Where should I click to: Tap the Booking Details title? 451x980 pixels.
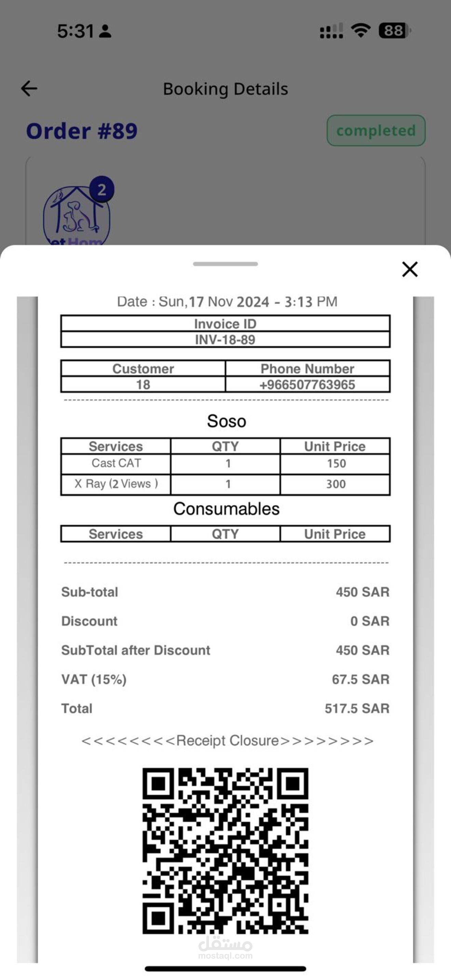(x=225, y=89)
